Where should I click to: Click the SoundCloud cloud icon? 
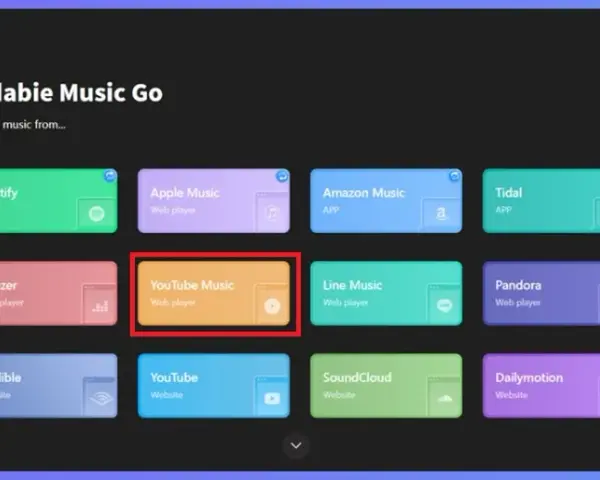pos(444,398)
